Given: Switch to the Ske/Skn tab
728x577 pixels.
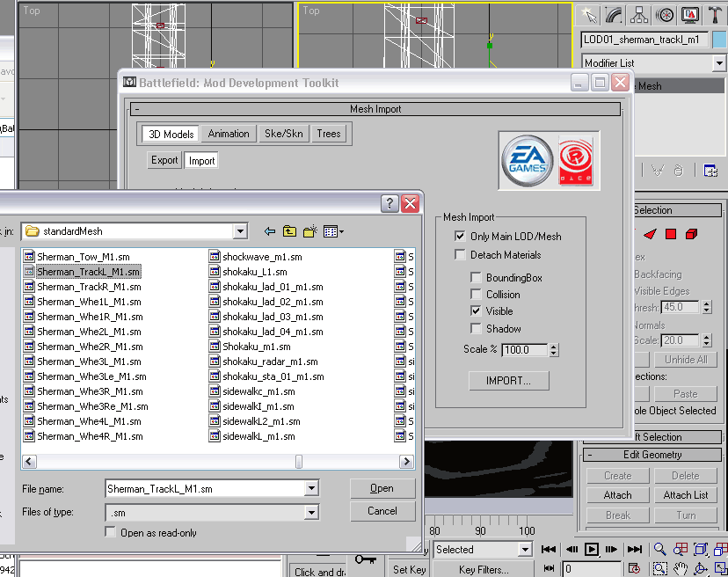Looking at the screenshot, I should click(284, 134).
